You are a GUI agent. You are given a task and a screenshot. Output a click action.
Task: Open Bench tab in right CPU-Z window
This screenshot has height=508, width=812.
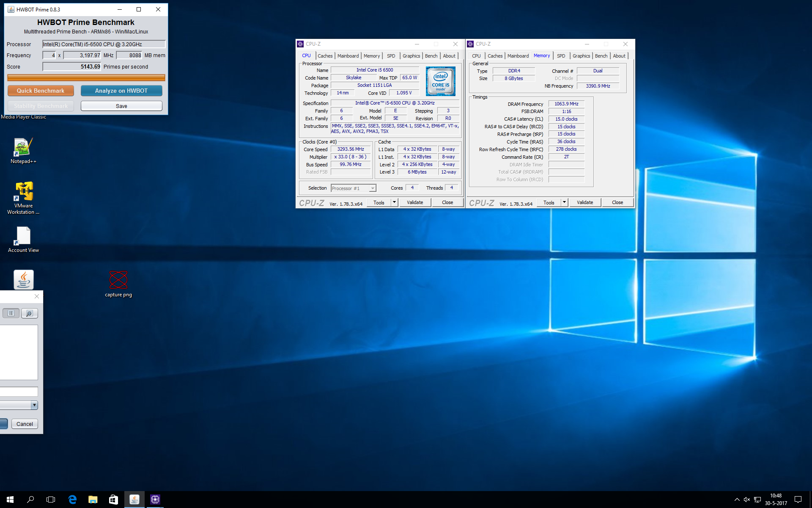(x=601, y=56)
